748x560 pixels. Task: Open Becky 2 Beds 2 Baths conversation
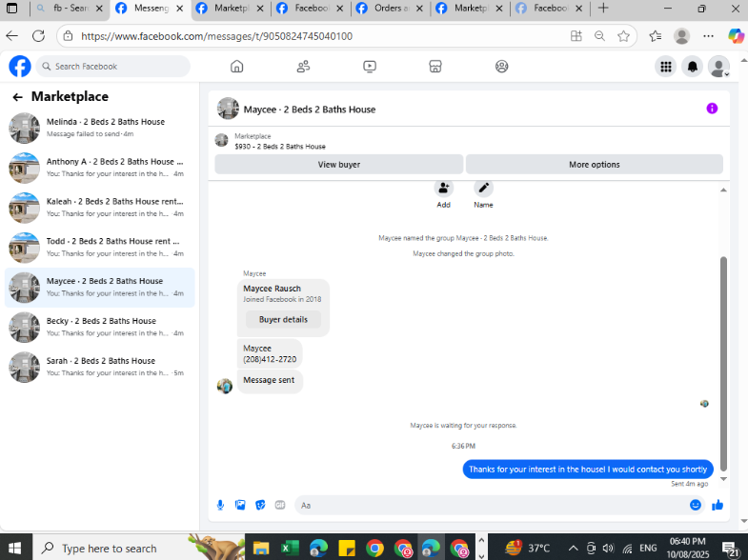pyautogui.click(x=99, y=328)
